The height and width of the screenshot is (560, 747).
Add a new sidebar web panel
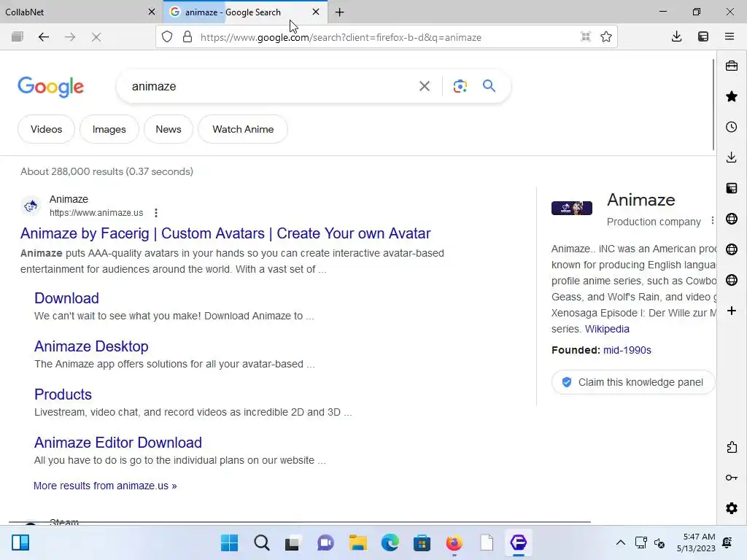coord(732,311)
